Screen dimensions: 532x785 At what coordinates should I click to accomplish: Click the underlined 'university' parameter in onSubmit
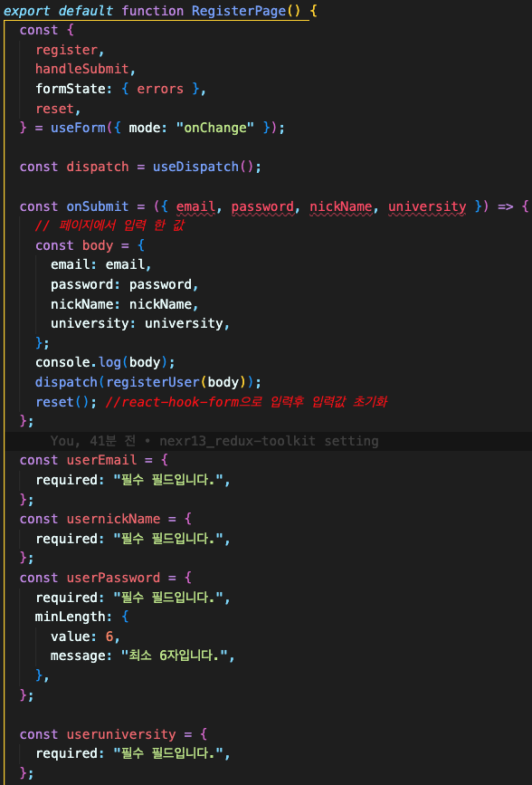click(x=426, y=206)
